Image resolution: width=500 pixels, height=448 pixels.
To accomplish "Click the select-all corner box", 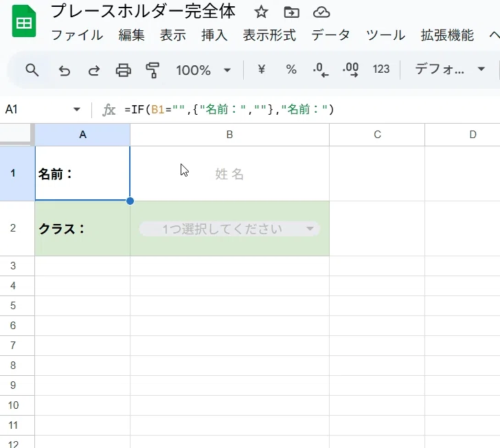I will (17, 135).
